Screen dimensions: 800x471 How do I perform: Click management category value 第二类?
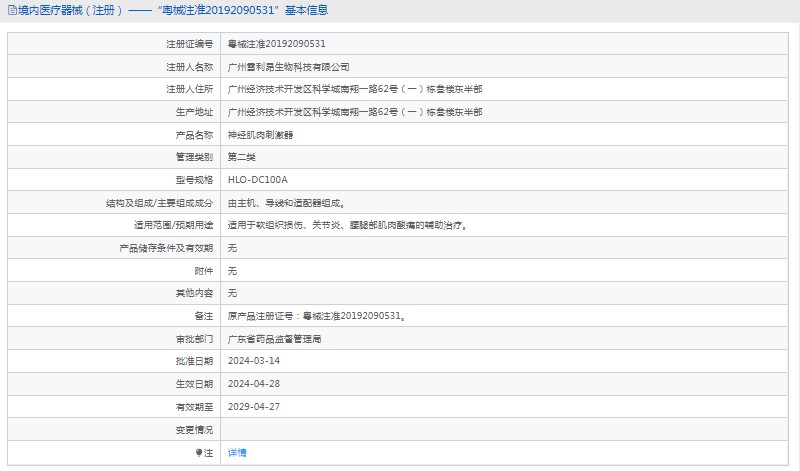click(x=243, y=157)
